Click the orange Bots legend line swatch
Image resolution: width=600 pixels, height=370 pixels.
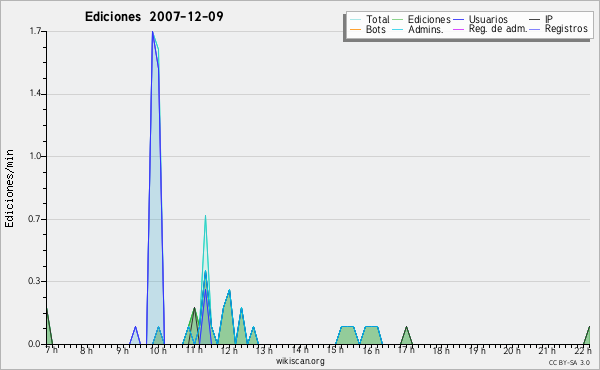(355, 29)
